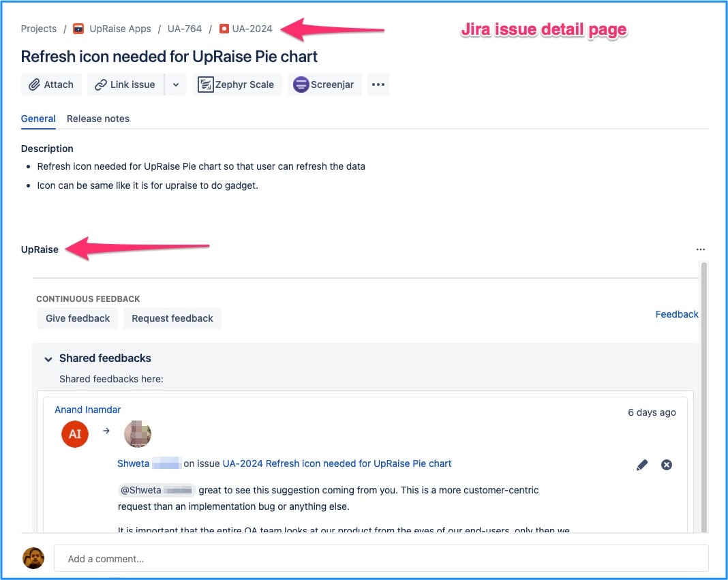Click your user avatar beside comment box

(x=33, y=558)
